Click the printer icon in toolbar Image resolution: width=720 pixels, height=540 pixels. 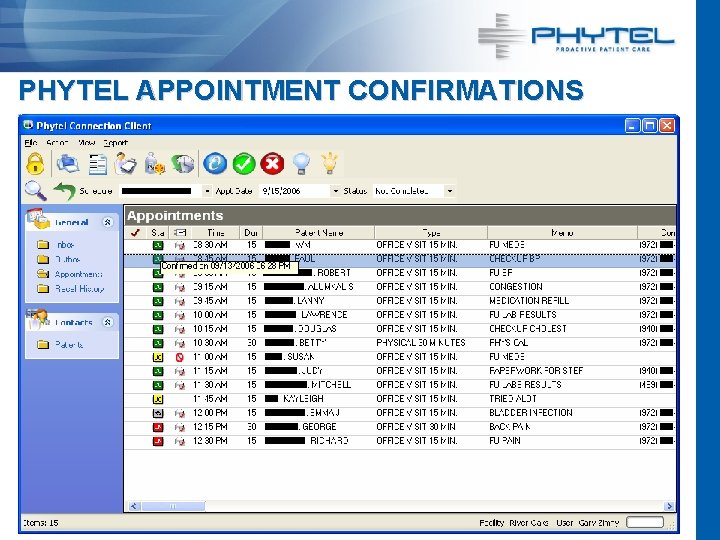click(x=68, y=164)
